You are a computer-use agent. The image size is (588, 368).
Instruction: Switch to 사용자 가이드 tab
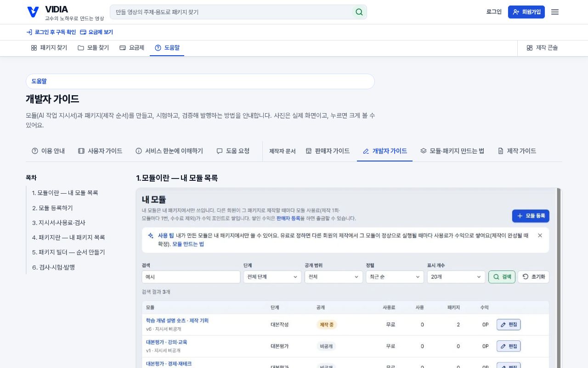(100, 151)
